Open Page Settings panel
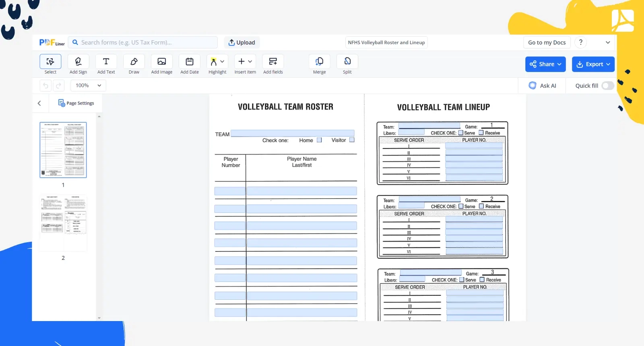Image resolution: width=644 pixels, height=346 pixels. point(76,103)
